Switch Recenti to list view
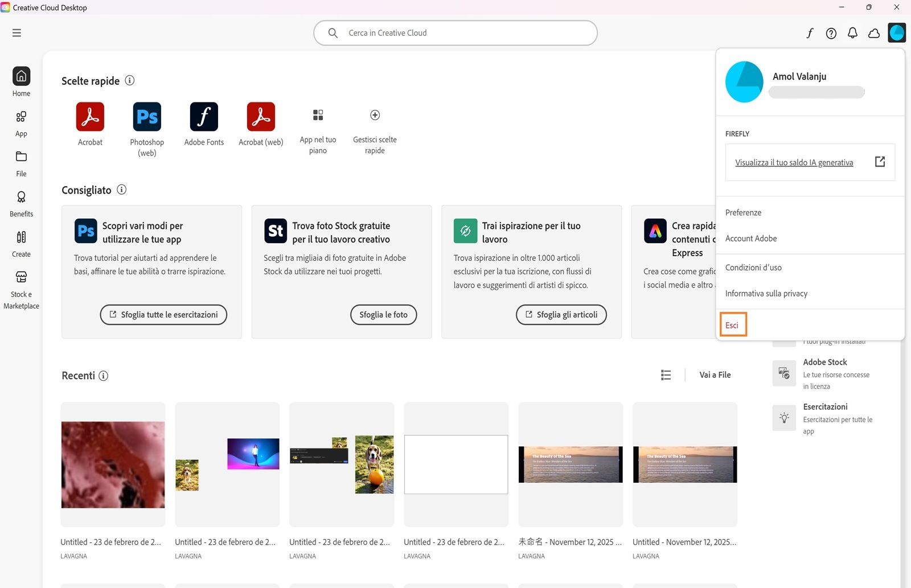This screenshot has height=588, width=911. click(666, 375)
